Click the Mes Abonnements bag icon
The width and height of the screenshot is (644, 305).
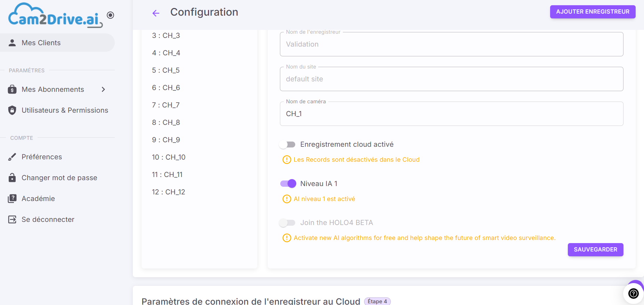point(12,89)
